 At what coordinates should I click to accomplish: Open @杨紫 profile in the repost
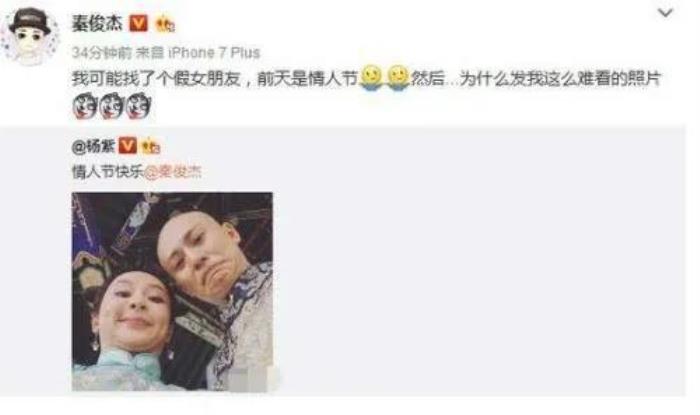(x=93, y=146)
